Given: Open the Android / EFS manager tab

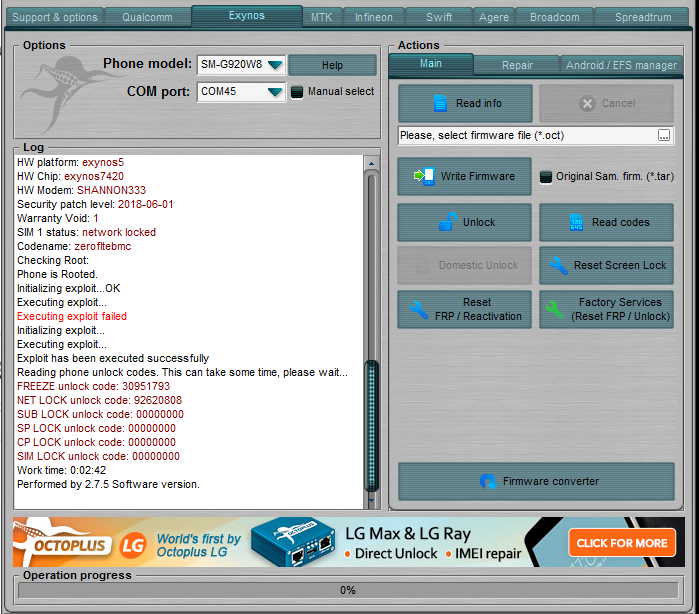Looking at the screenshot, I should 621,65.
